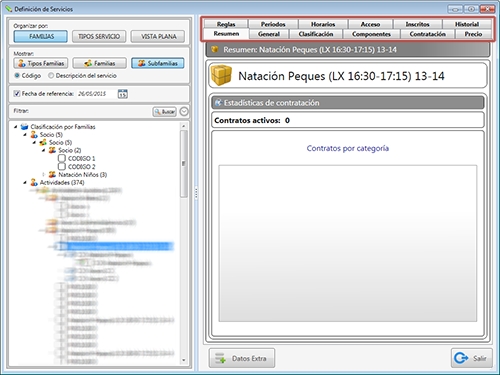Select Natación Niños (3) in tree
This screenshot has height=375, width=500.
point(83,175)
